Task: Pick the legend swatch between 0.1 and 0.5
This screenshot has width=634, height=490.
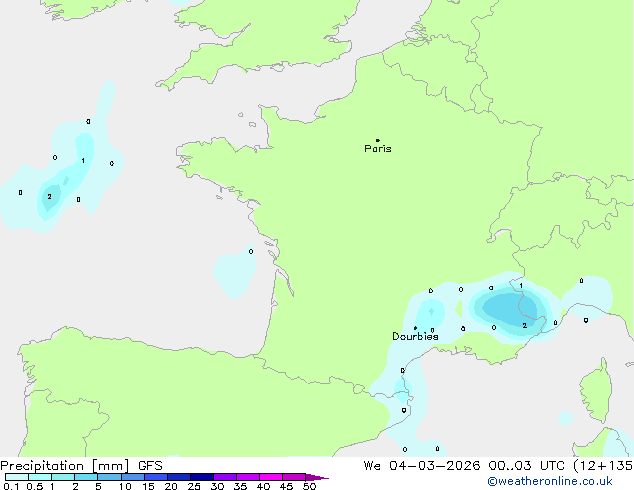Action: click(x=17, y=477)
